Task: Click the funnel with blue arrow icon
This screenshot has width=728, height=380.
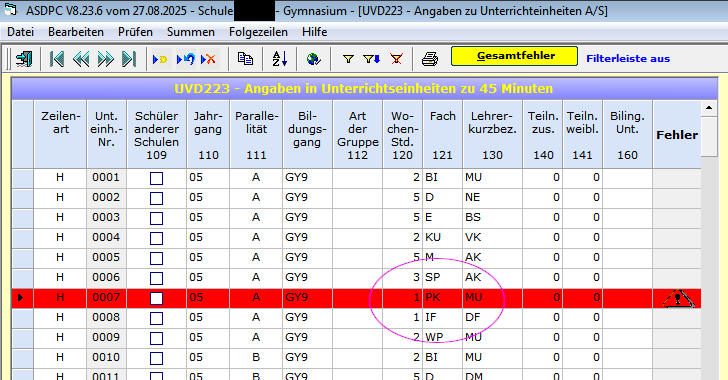Action: pyautogui.click(x=371, y=59)
